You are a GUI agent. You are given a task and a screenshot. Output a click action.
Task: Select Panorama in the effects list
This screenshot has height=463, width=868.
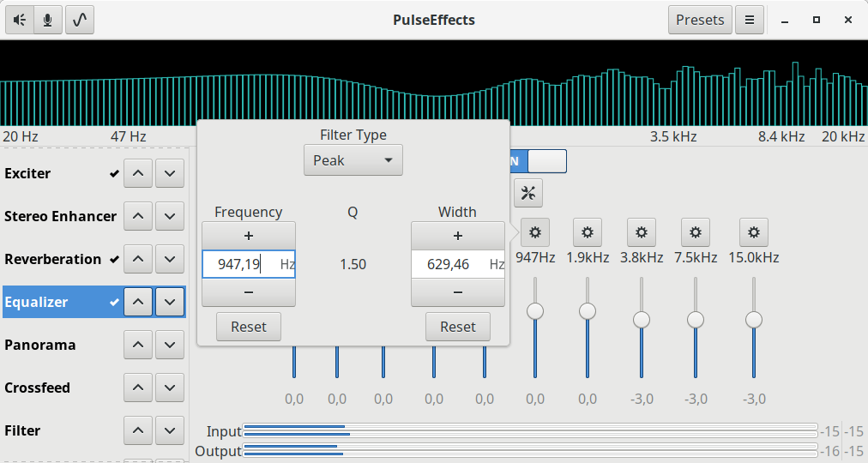coord(94,345)
